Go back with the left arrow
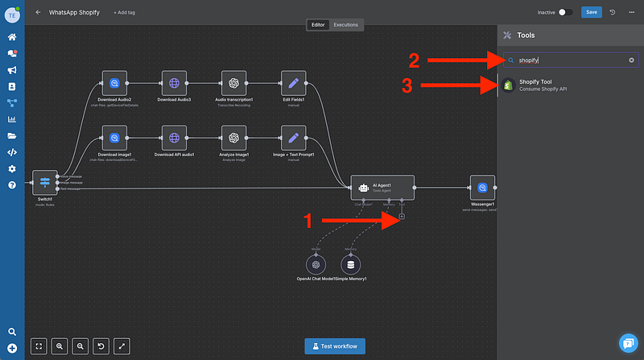 pos(38,13)
